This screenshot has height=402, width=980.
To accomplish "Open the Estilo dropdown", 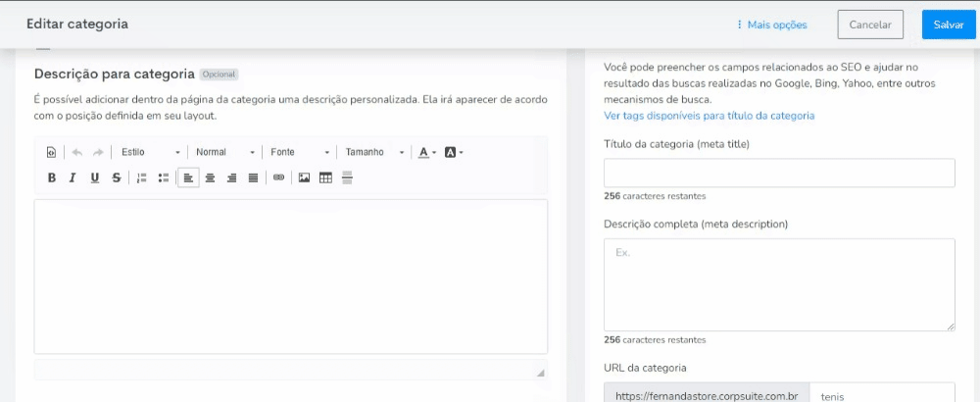I will 150,153.
